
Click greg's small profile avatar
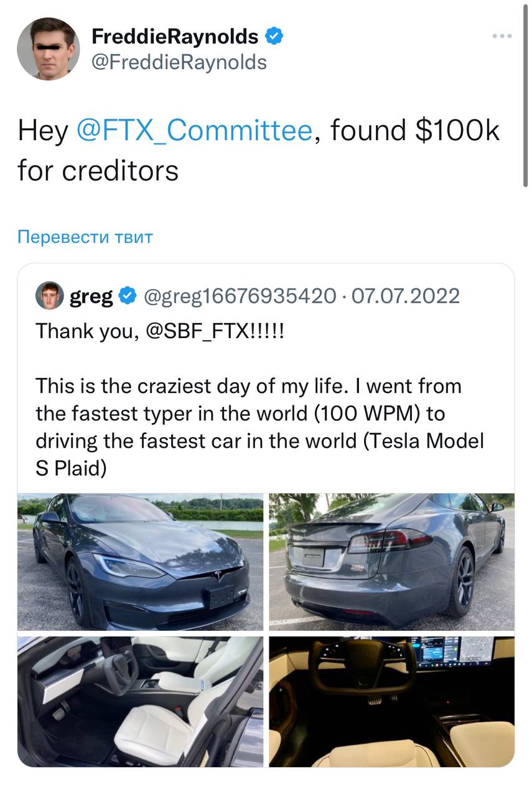coord(49,296)
